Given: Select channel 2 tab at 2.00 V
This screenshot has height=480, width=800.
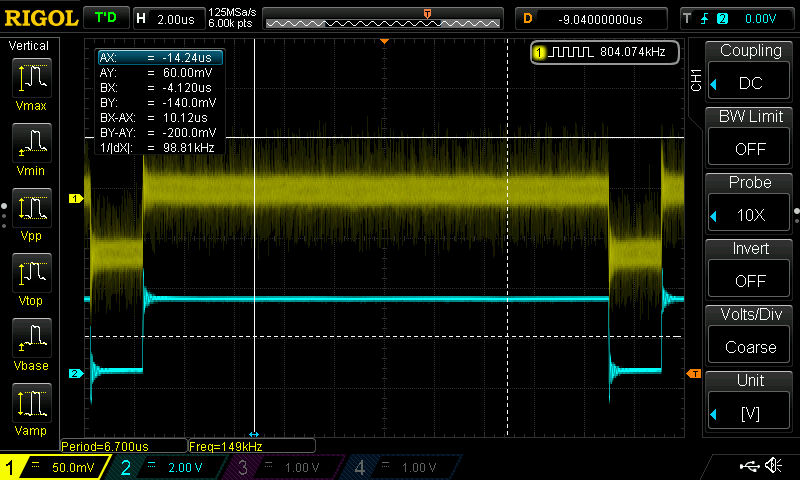Looking at the screenshot, I should coord(168,467).
